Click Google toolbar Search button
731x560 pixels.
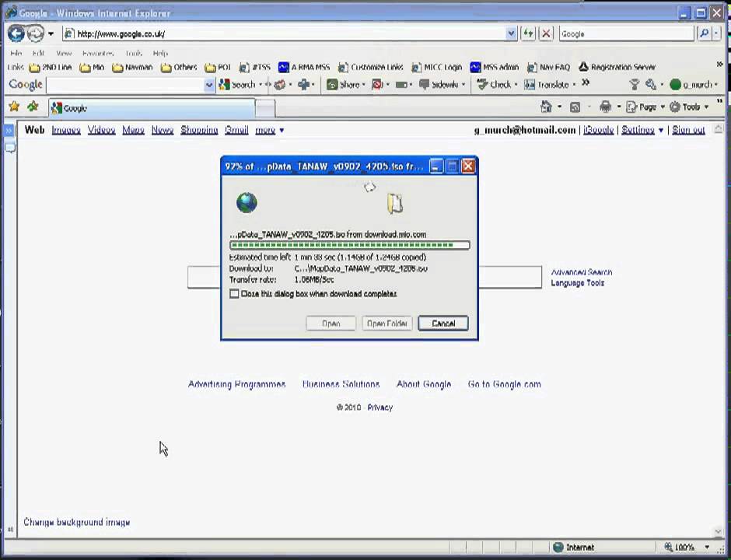237,85
